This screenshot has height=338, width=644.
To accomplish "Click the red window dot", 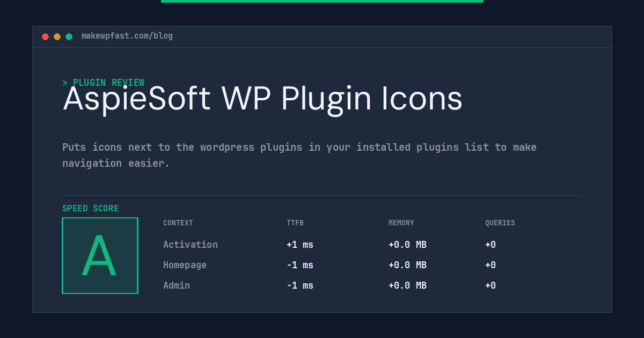I will pyautogui.click(x=45, y=36).
